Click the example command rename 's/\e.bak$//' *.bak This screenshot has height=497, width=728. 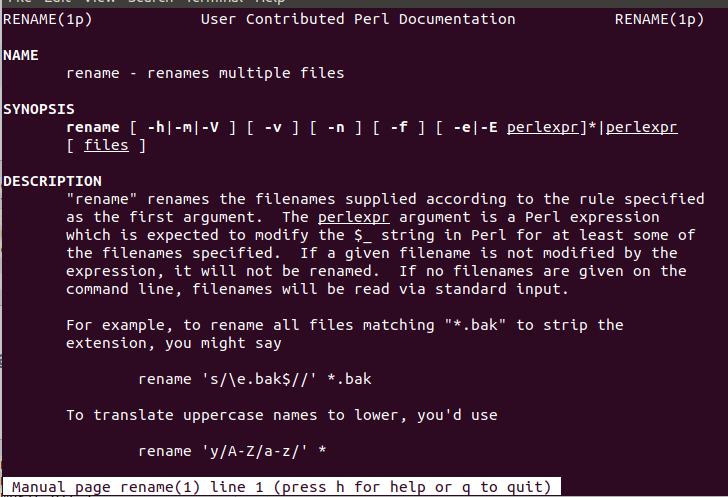[x=254, y=379]
